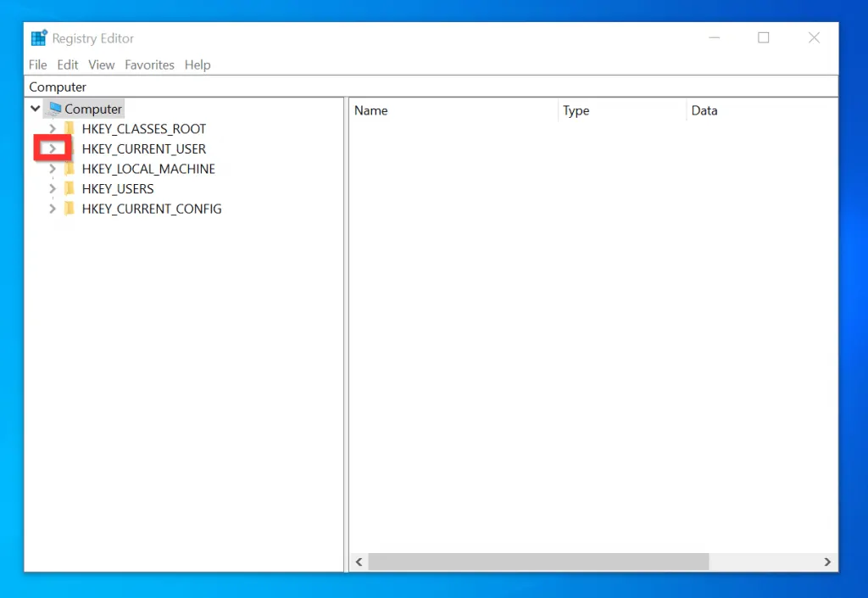Collapse the Computer tree node
Screen dimensions: 868x598
click(x=35, y=109)
